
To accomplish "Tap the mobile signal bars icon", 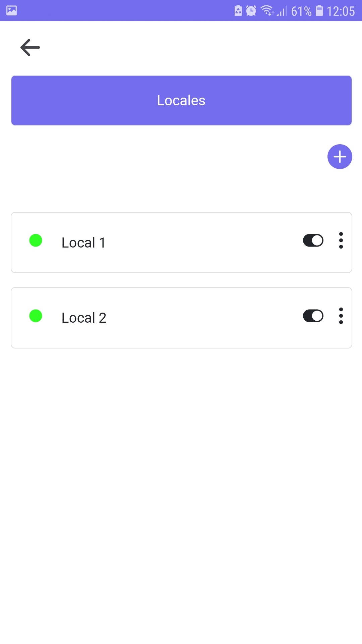I will [282, 11].
